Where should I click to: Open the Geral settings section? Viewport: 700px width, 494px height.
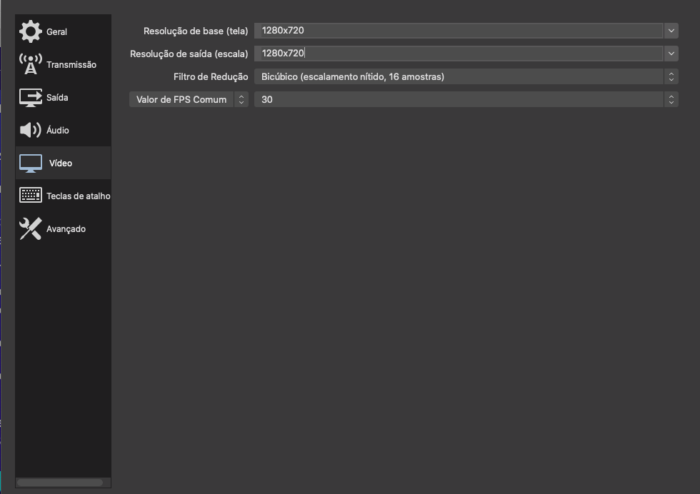click(x=63, y=32)
